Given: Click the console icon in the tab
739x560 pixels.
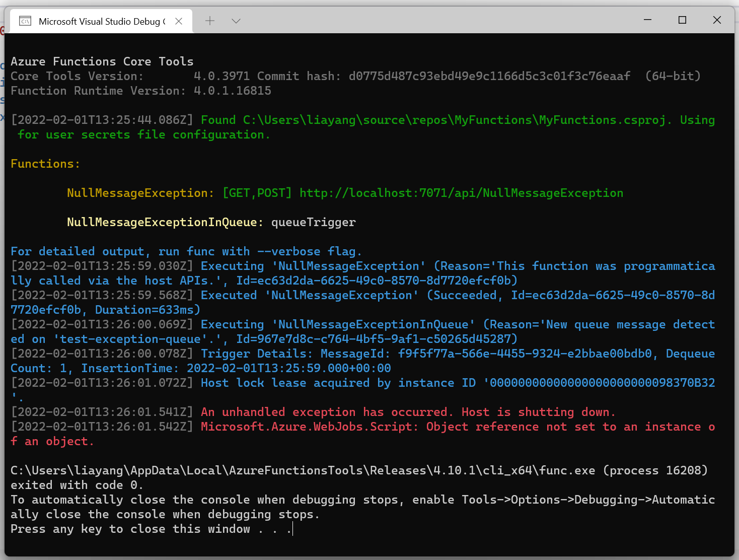Looking at the screenshot, I should [25, 21].
